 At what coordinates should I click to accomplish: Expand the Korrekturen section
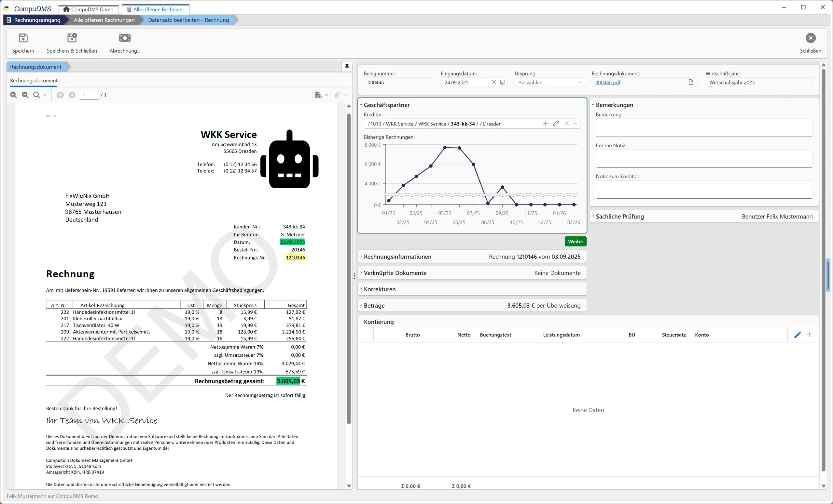(380, 289)
